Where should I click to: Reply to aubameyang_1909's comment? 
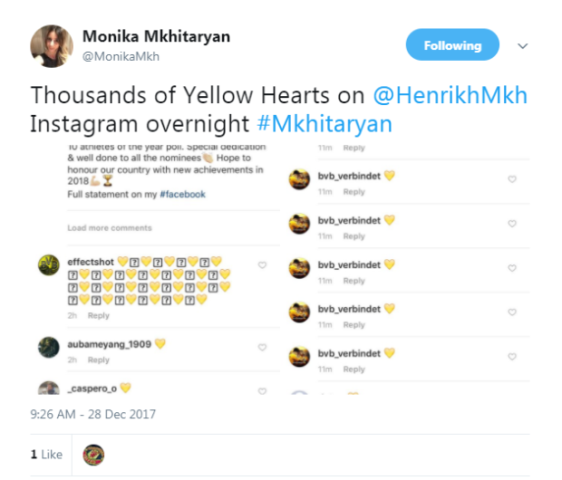point(99,360)
